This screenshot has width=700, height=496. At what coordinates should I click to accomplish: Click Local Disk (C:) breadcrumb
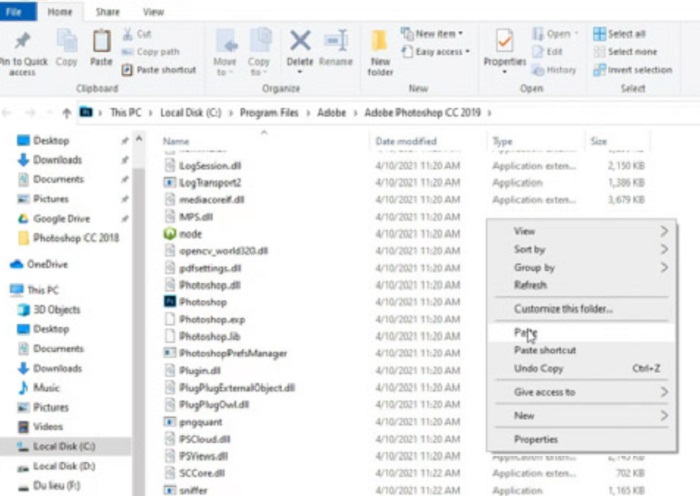[x=191, y=113]
